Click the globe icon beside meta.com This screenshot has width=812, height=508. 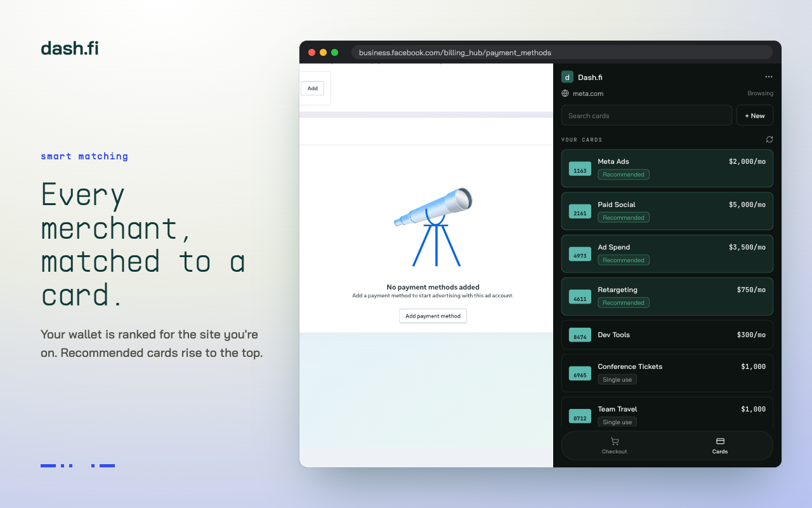tap(565, 93)
